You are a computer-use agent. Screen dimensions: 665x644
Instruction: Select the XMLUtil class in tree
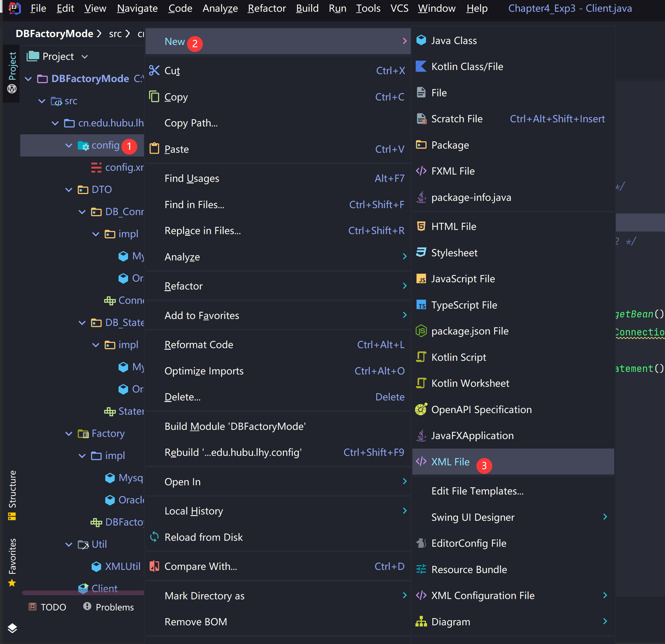click(x=122, y=566)
